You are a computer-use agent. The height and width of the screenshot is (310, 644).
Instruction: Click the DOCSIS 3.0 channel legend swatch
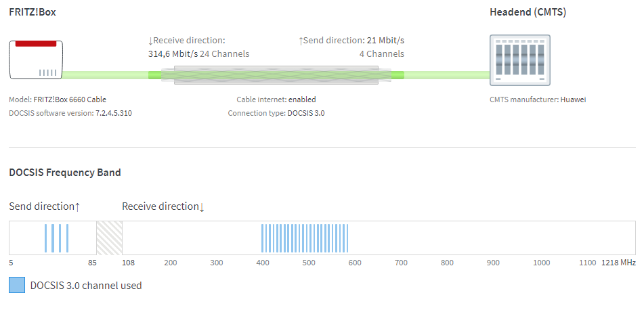tap(17, 285)
